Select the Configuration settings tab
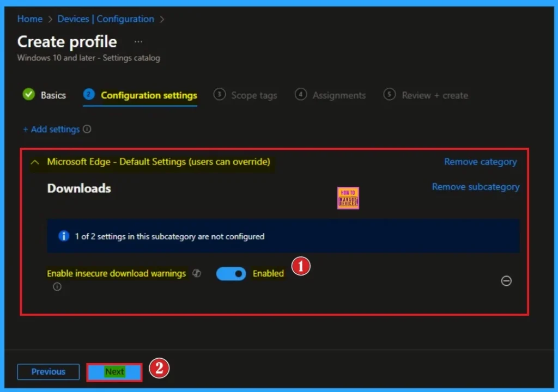Image resolution: width=558 pixels, height=392 pixels. coord(140,95)
